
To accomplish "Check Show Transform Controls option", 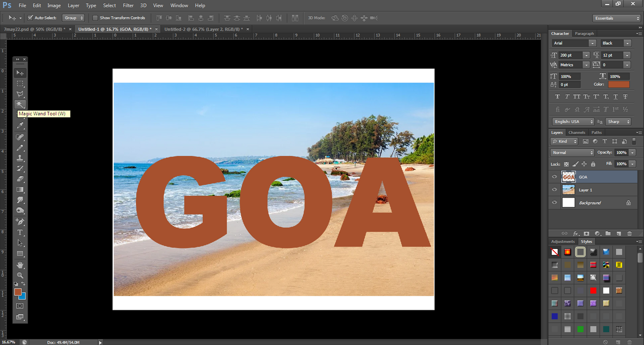I will click(x=96, y=18).
